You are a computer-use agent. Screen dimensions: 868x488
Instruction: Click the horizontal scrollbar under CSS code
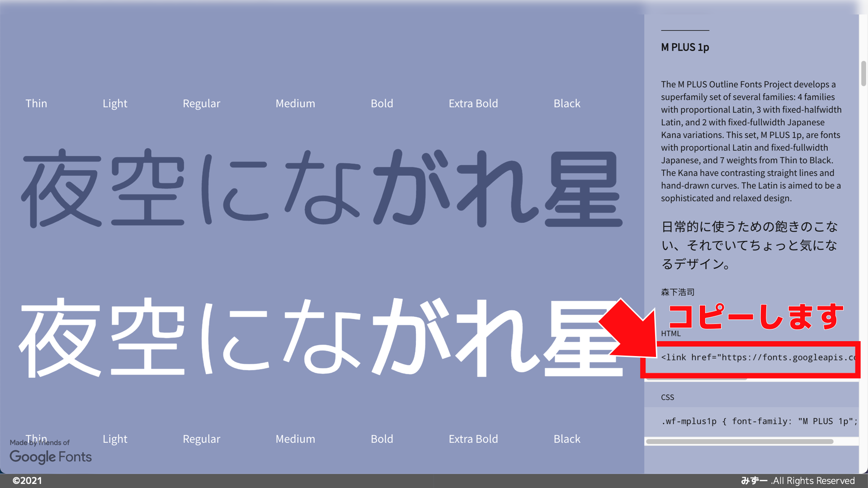click(740, 441)
